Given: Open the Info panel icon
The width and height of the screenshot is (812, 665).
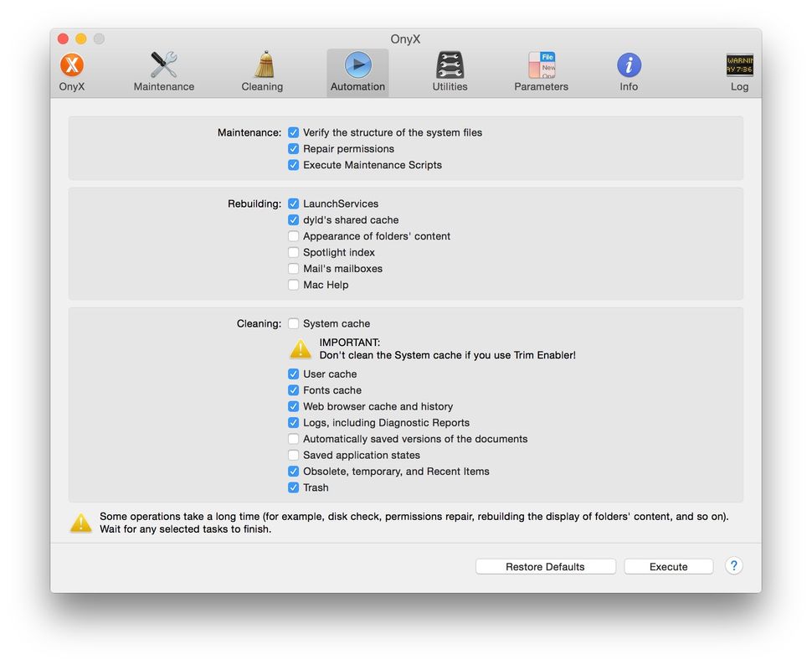Looking at the screenshot, I should (629, 66).
